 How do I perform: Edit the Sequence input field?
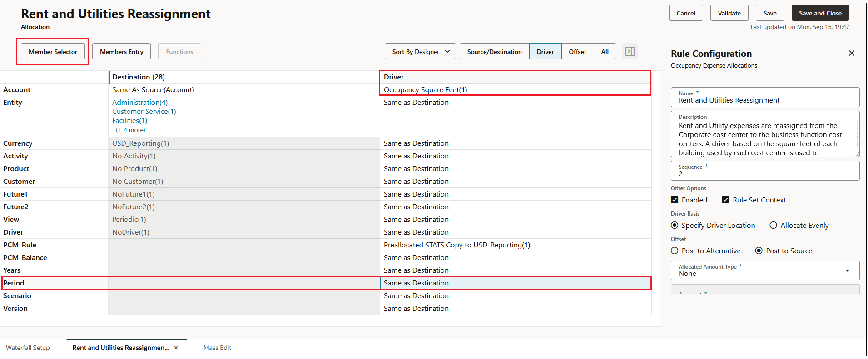[x=765, y=171]
